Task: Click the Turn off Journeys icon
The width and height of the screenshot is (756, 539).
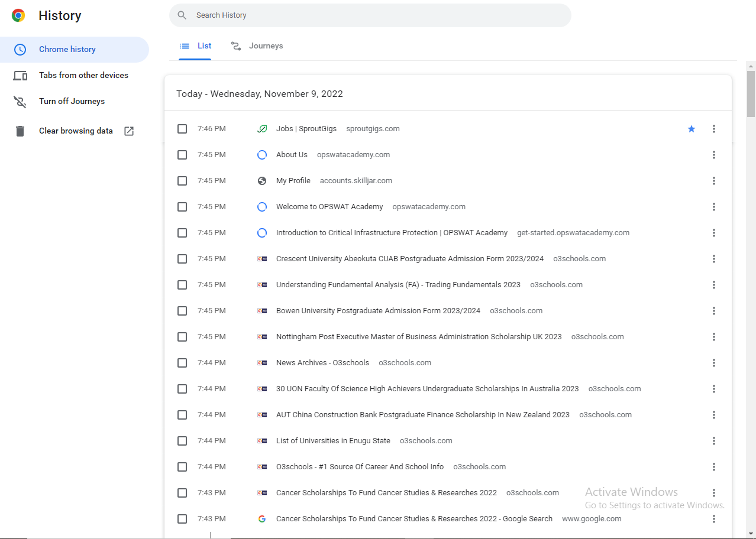Action: coord(20,102)
